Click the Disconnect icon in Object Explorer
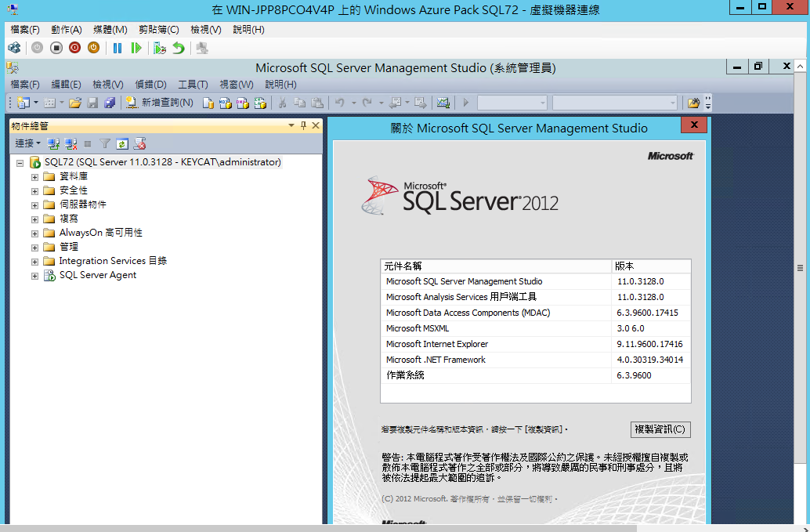 [x=71, y=143]
